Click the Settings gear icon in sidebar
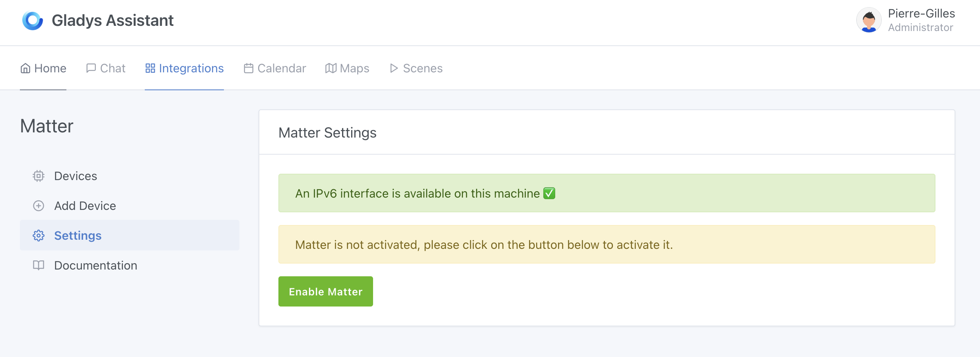The image size is (980, 357). [39, 235]
